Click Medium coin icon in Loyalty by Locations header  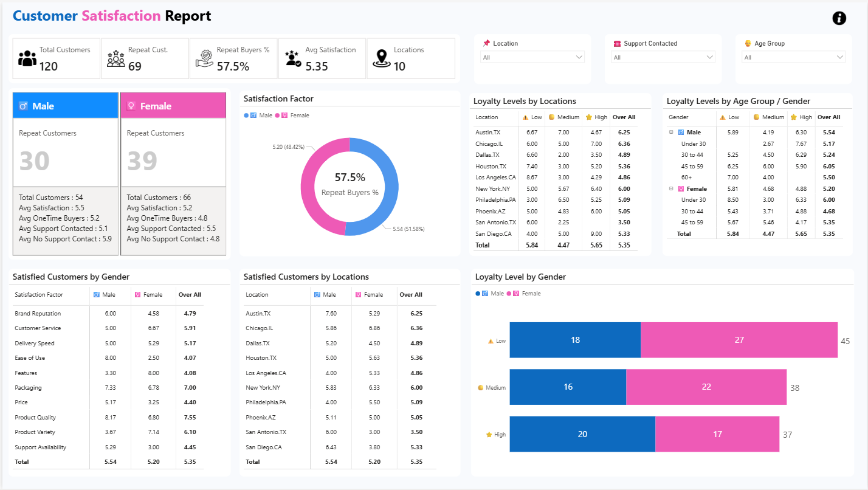coord(551,117)
